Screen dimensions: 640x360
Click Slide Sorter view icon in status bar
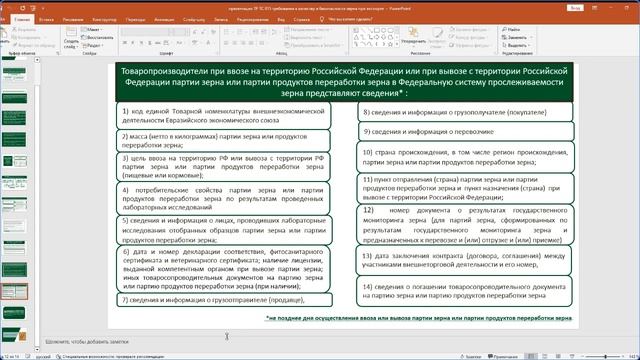pyautogui.click(x=544, y=356)
